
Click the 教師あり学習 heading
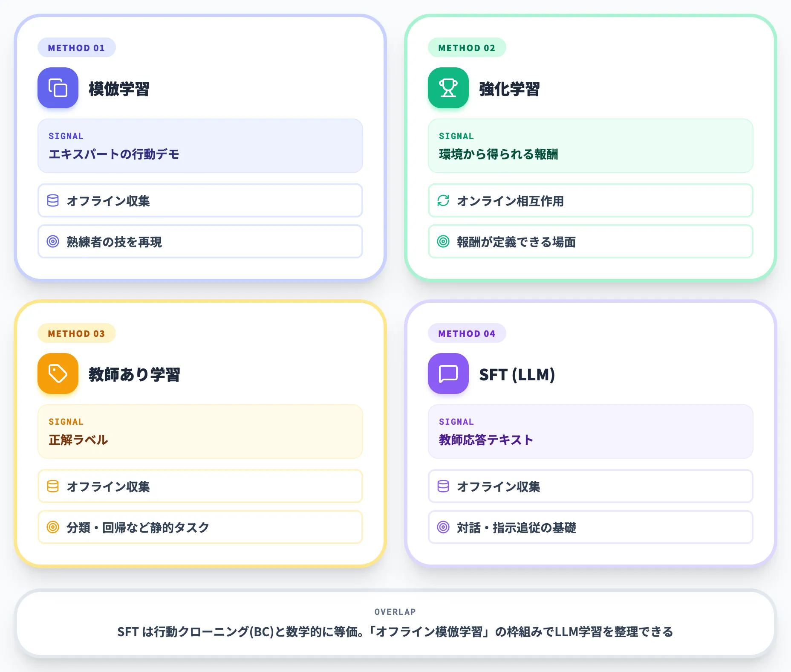click(x=135, y=374)
